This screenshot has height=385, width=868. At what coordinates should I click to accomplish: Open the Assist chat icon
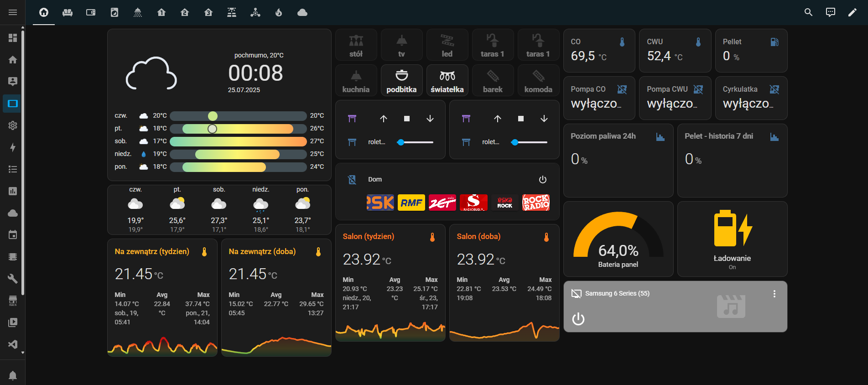830,12
